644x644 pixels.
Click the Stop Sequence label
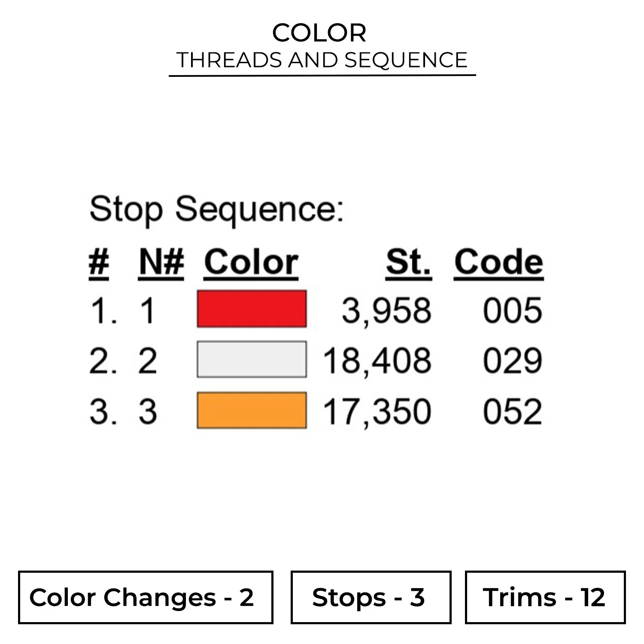(217, 210)
